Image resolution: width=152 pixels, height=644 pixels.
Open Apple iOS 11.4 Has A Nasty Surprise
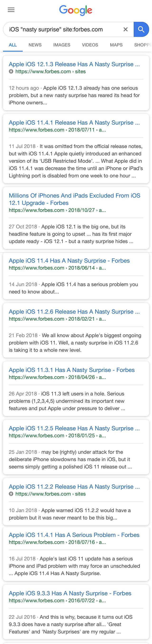tap(69, 261)
